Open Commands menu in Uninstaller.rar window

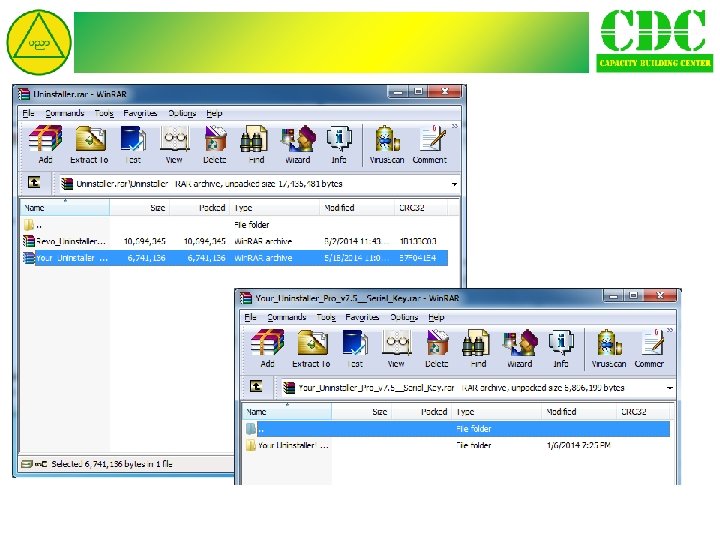click(x=65, y=113)
